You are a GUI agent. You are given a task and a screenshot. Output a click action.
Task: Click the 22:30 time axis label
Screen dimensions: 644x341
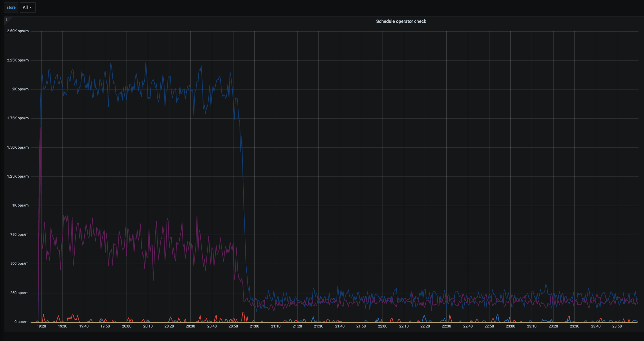pyautogui.click(x=446, y=326)
